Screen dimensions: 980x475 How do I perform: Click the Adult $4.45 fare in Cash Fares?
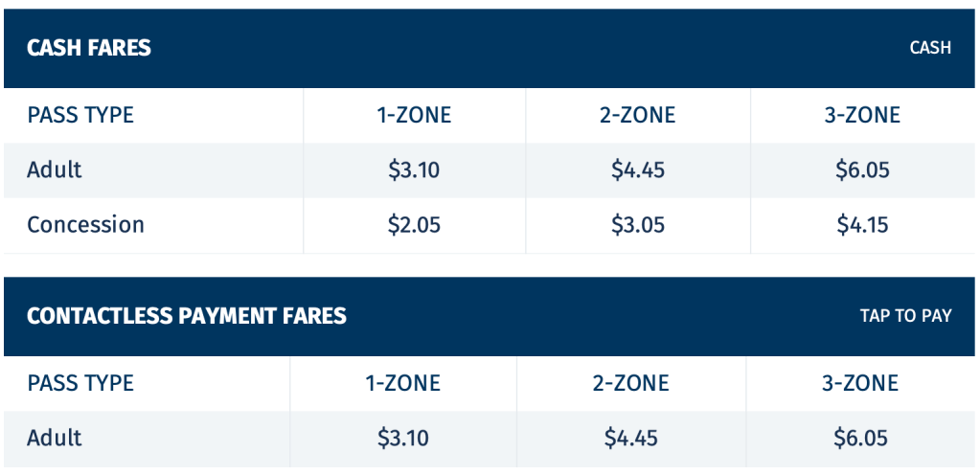(x=638, y=170)
